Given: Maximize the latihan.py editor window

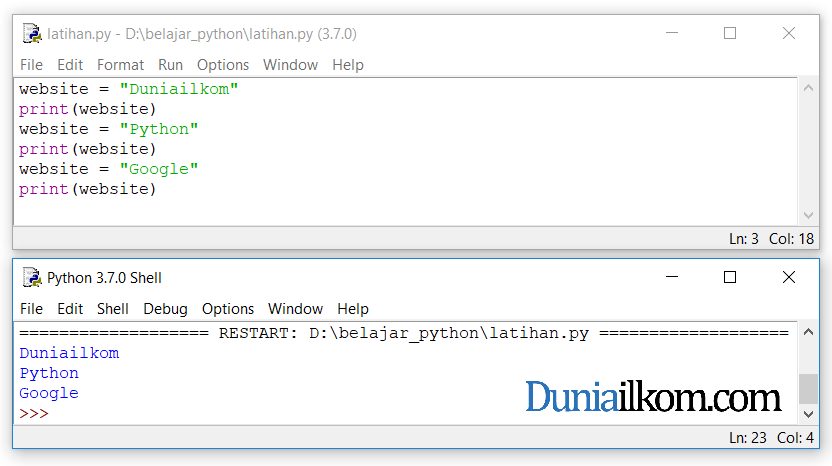Looking at the screenshot, I should (730, 33).
